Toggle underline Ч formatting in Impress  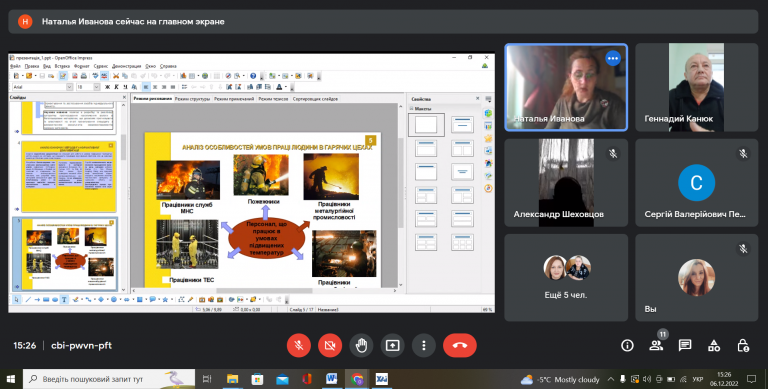pos(125,87)
